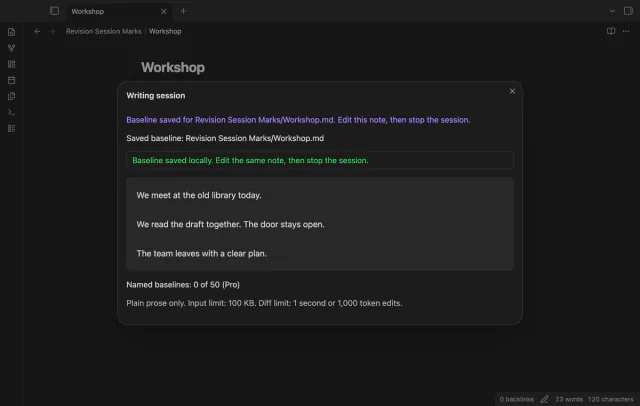Click the purple baseline saved message
640x406 pixels.
[298, 120]
